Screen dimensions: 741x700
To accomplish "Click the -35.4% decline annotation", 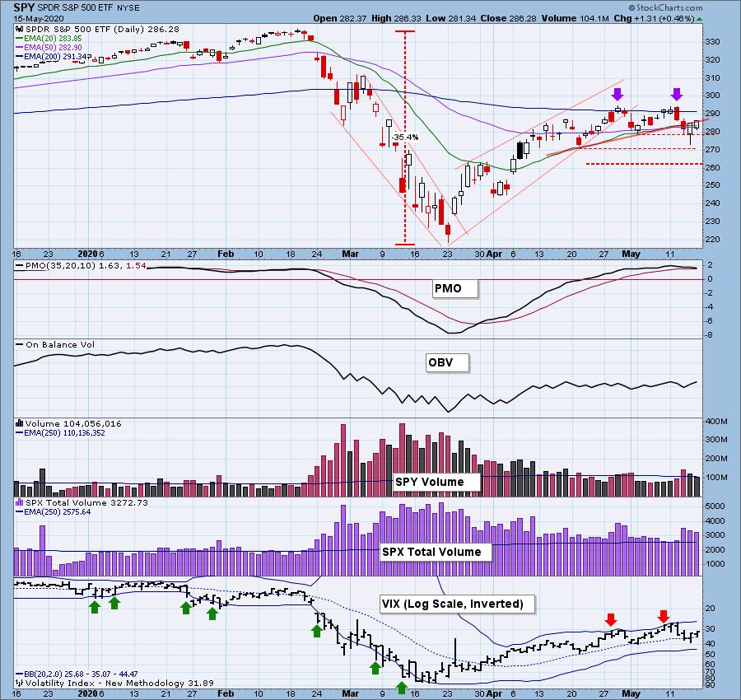I will pos(405,137).
